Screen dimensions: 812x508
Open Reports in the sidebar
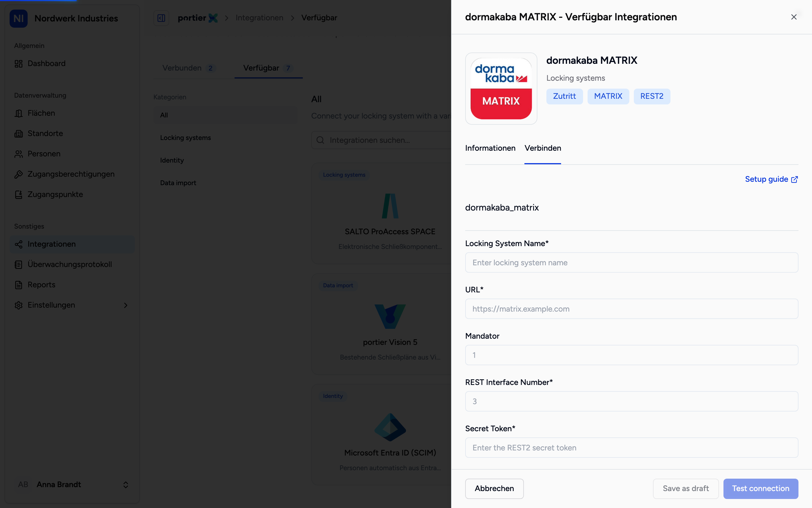coord(72,285)
